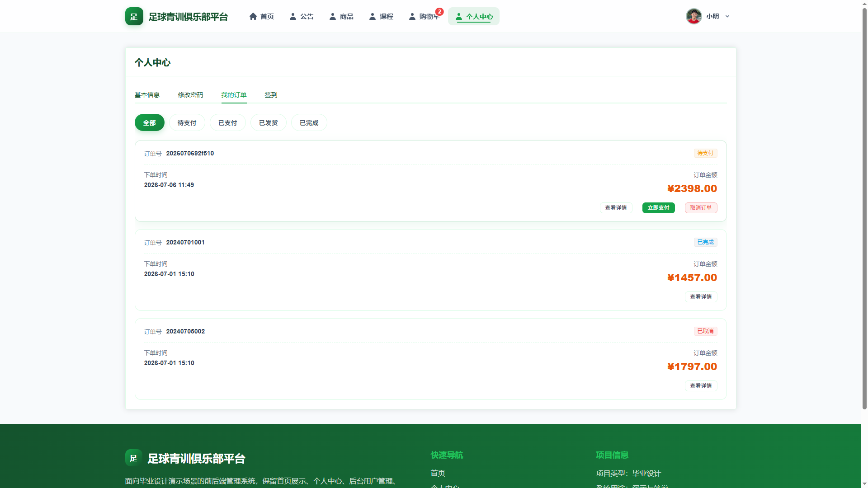The image size is (868, 488).
Task: Click the 待支付 status tag
Action: point(706,153)
